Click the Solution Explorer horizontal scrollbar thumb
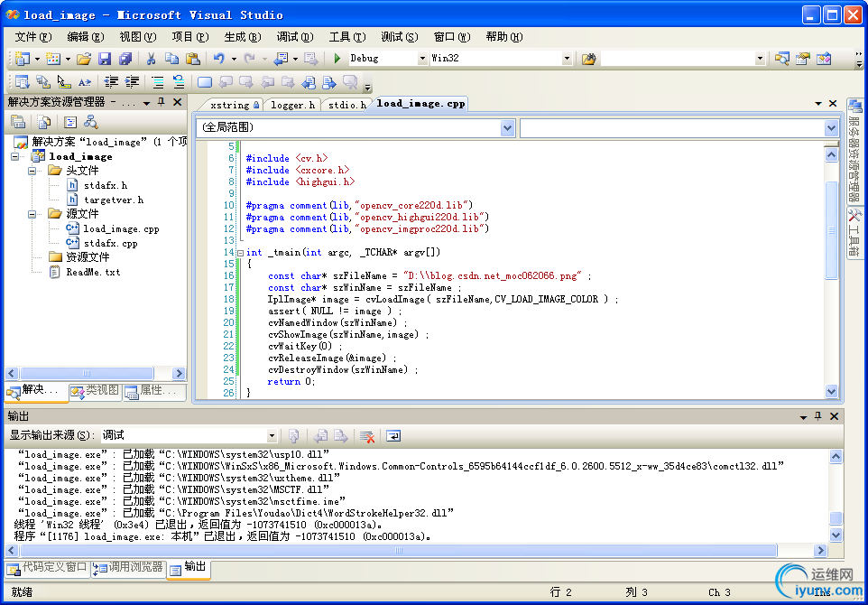 point(87,374)
